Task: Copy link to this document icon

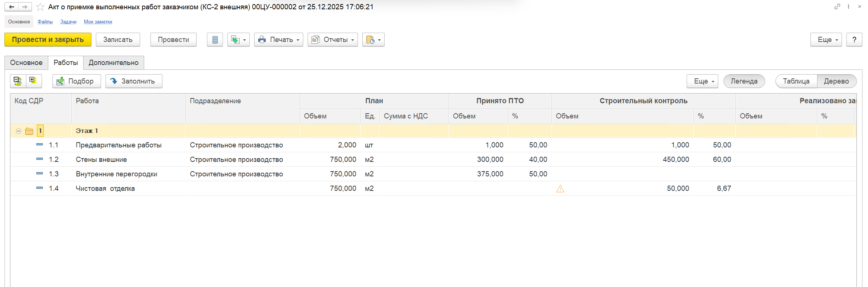Action: tap(837, 7)
